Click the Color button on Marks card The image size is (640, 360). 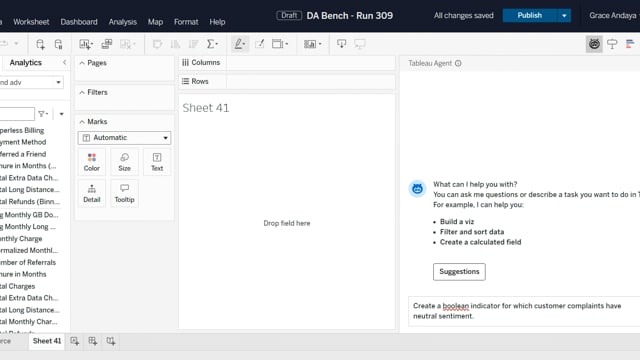pyautogui.click(x=92, y=162)
